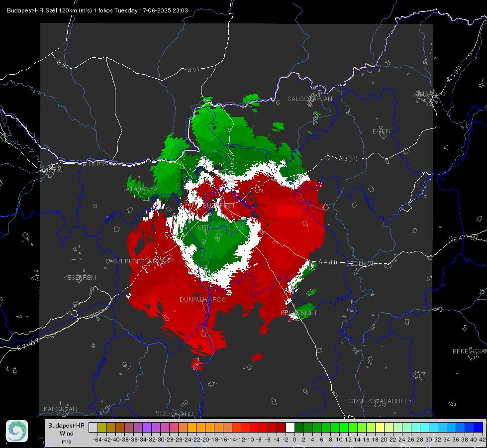
Task: Click the blue Pest county label
Action: [x=343, y=299]
